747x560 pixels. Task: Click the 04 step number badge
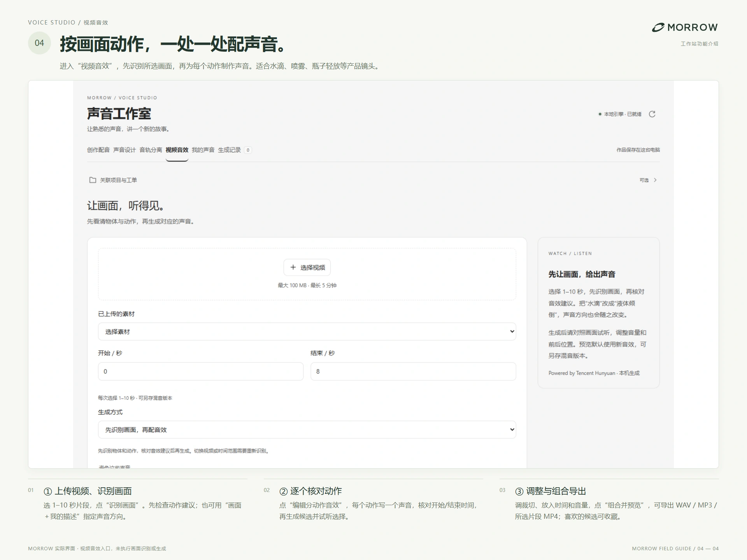tap(39, 43)
